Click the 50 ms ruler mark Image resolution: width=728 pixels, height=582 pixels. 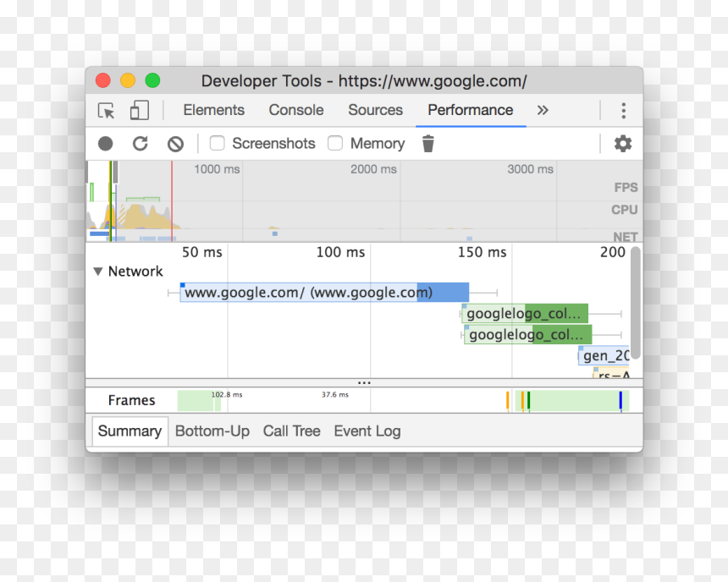(202, 252)
